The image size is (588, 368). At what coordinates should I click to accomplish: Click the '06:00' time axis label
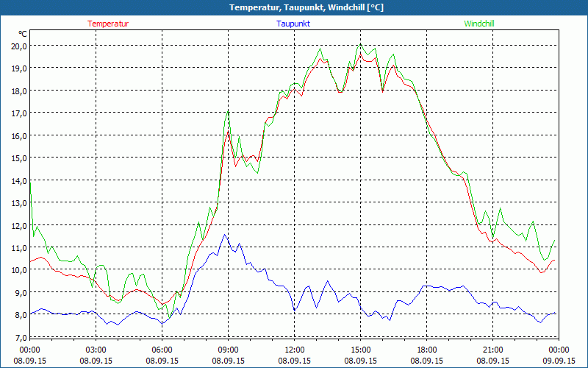click(x=162, y=350)
